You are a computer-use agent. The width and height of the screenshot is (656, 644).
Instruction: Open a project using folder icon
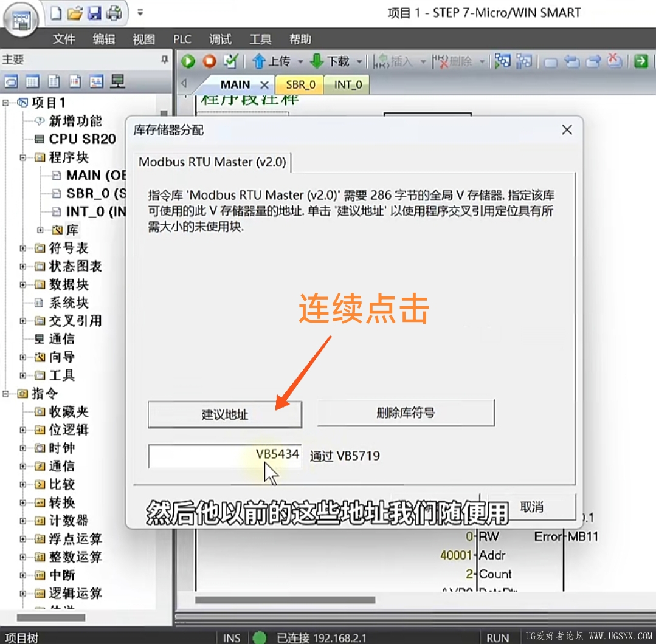(x=75, y=13)
